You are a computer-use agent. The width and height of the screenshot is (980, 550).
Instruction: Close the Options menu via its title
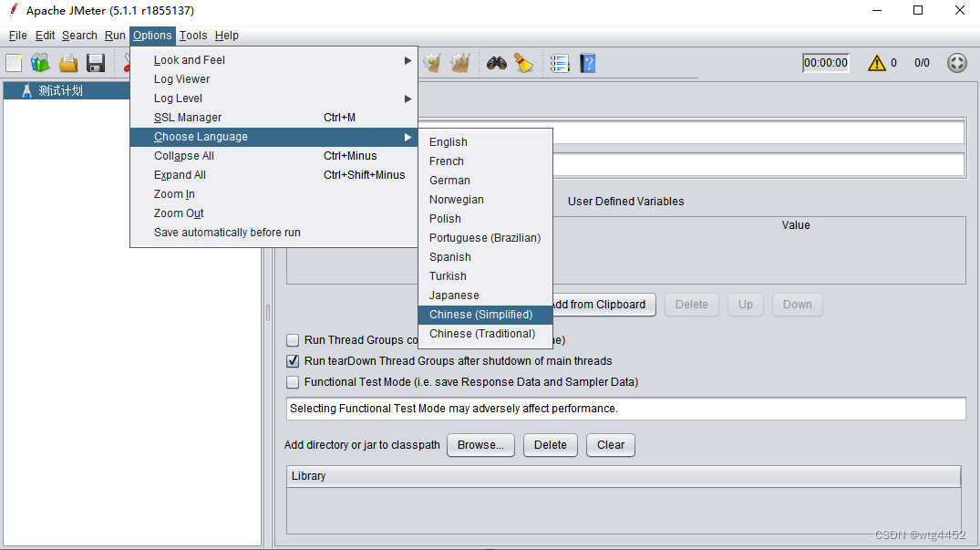click(x=152, y=36)
